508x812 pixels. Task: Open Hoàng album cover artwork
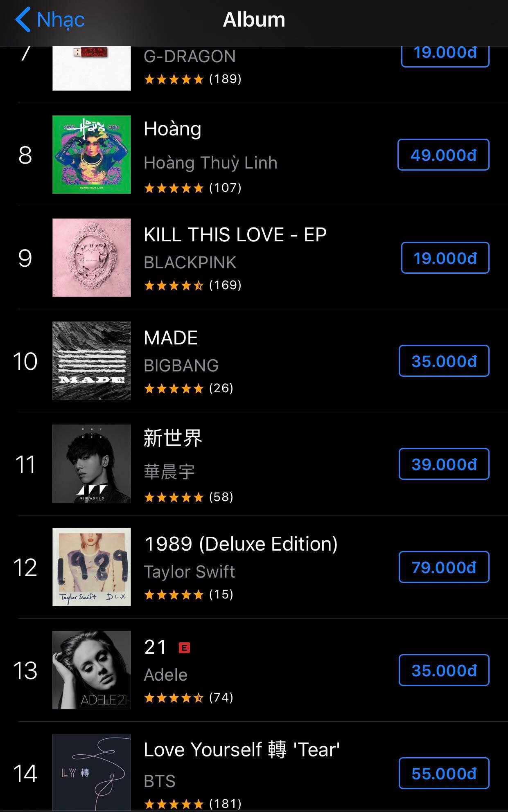(x=92, y=155)
